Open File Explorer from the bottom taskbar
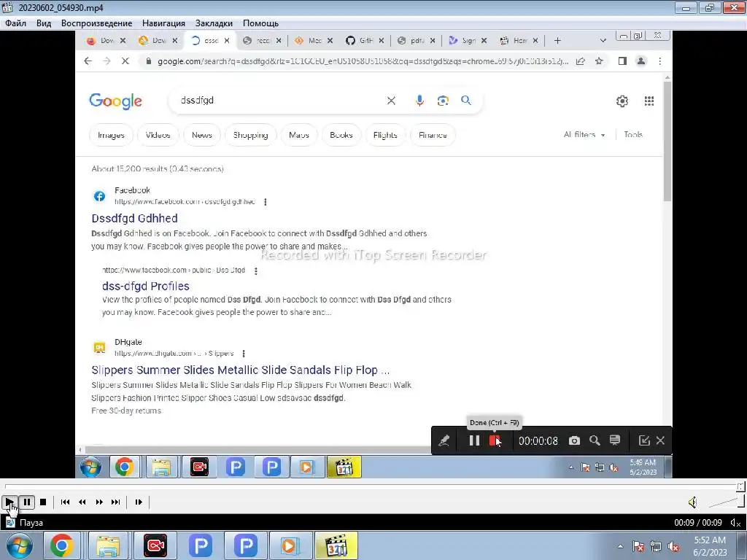Viewport: 747px width, 560px height. click(x=108, y=545)
